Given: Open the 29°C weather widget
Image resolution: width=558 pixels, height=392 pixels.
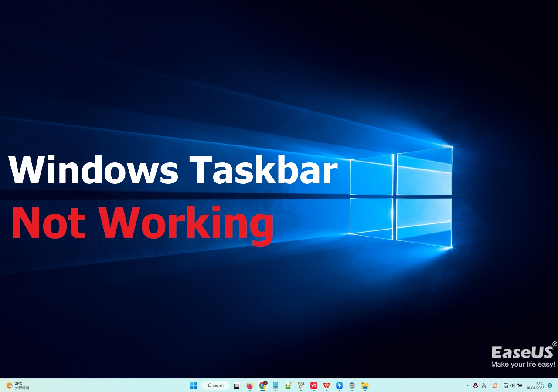Looking at the screenshot, I should click(17, 385).
